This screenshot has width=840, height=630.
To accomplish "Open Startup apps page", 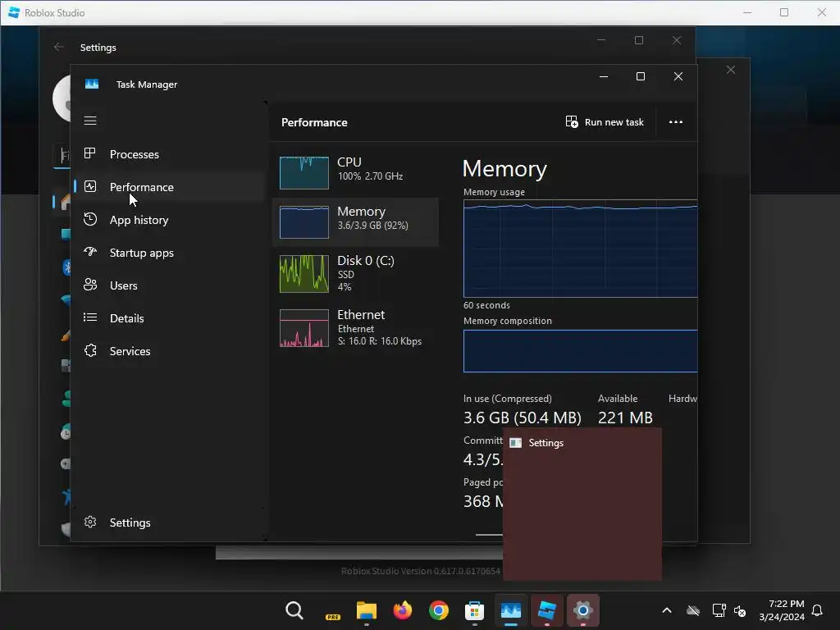I will coord(141,253).
